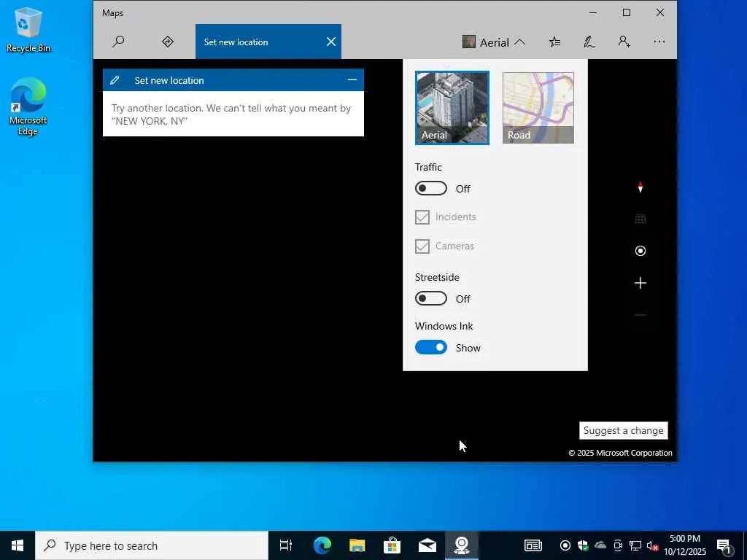Click the compass rotate north icon
The width and height of the screenshot is (747, 560).
640,187
